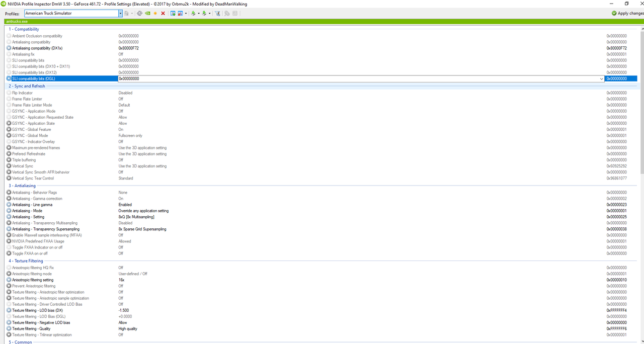Open the Profiles combo box dropdown arrow
This screenshot has width=644, height=344.
(120, 13)
